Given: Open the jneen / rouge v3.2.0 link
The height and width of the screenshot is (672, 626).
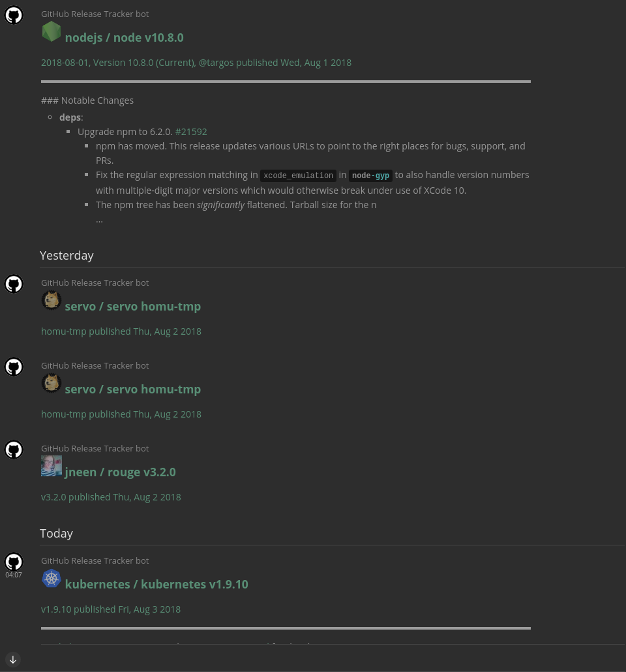Looking at the screenshot, I should click(x=120, y=472).
